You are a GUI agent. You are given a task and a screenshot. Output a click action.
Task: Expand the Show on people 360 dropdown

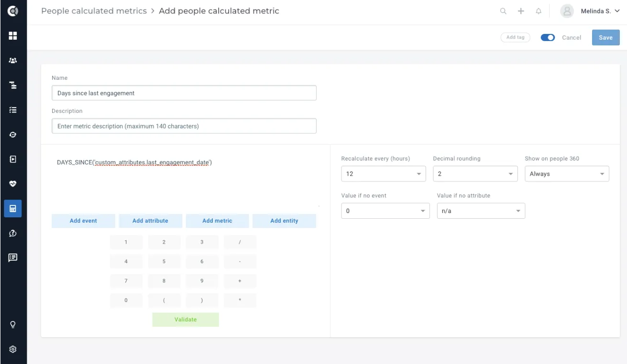pyautogui.click(x=567, y=174)
